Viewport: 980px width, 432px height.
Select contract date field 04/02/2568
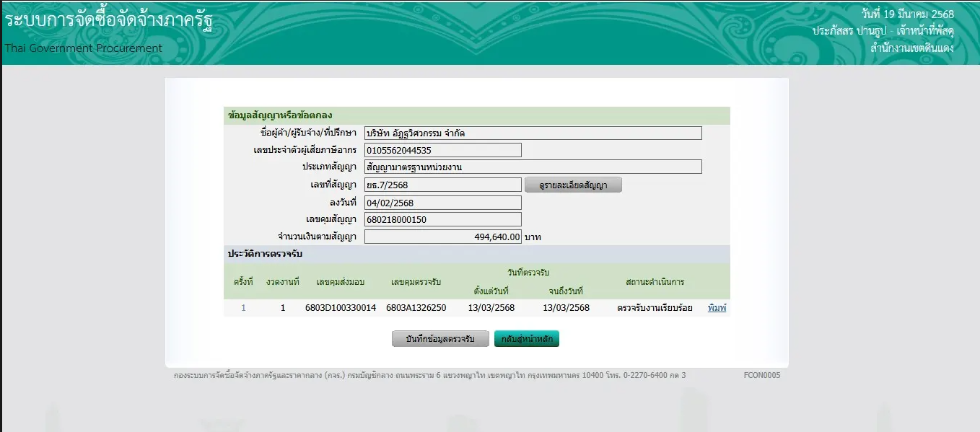click(x=443, y=203)
